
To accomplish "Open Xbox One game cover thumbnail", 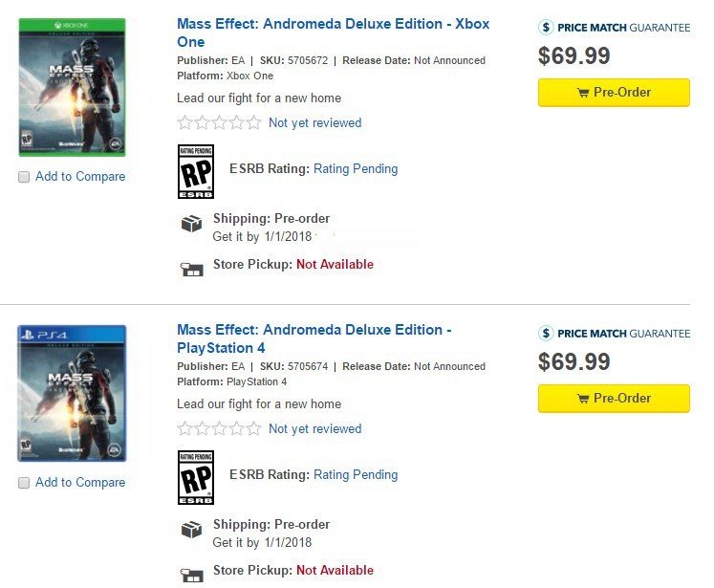I will pyautogui.click(x=72, y=87).
